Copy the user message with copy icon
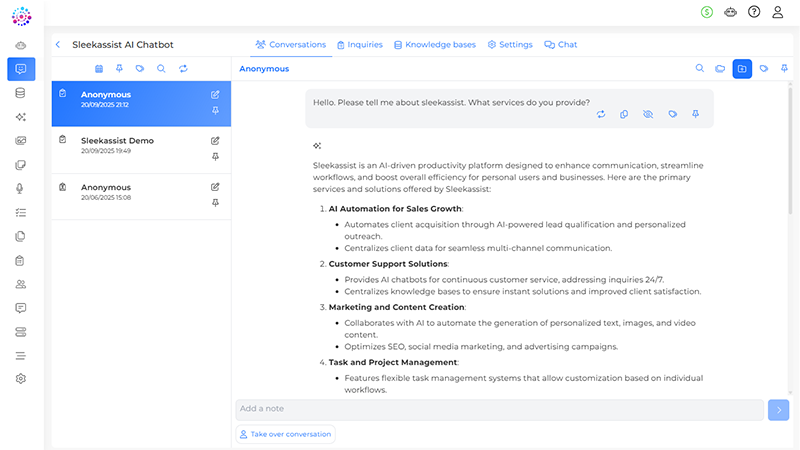 [x=624, y=115]
